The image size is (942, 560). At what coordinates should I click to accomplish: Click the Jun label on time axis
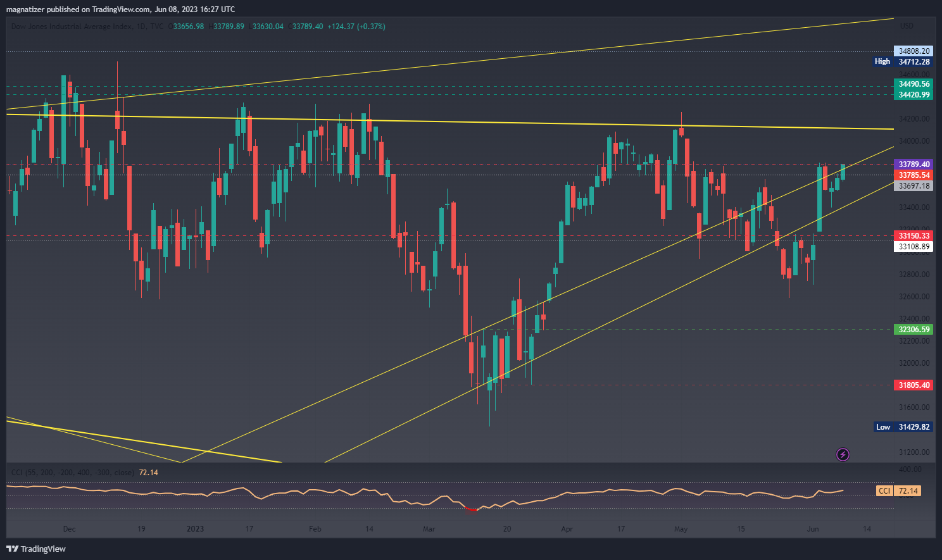(x=813, y=529)
